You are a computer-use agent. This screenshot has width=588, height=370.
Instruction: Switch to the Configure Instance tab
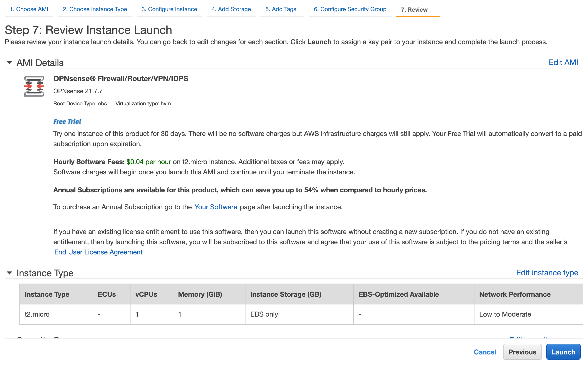(x=169, y=9)
